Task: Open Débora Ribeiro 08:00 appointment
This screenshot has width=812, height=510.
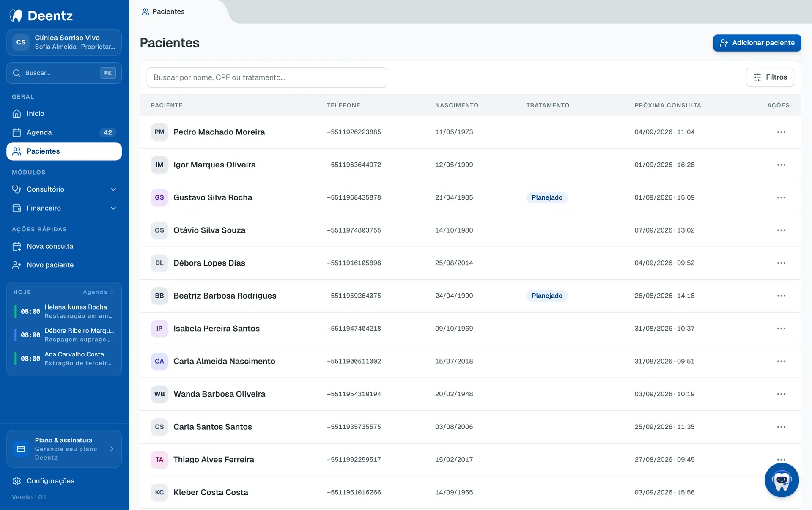Action: 64,335
